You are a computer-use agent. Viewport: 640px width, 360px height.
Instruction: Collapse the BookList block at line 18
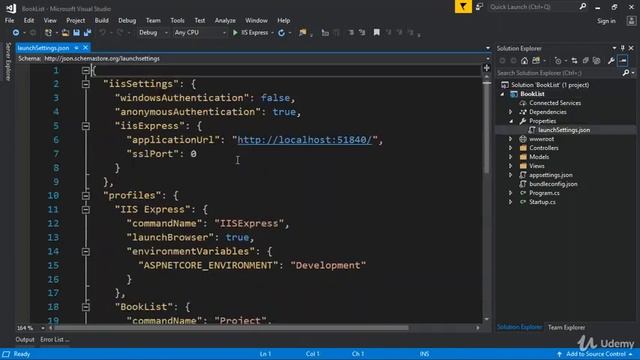point(86,307)
